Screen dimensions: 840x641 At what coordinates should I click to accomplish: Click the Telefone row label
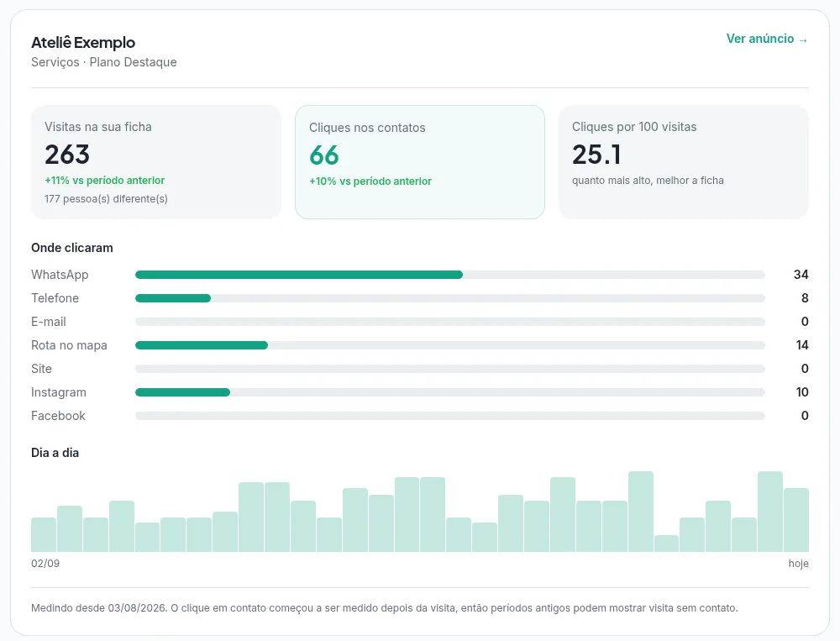[55, 298]
